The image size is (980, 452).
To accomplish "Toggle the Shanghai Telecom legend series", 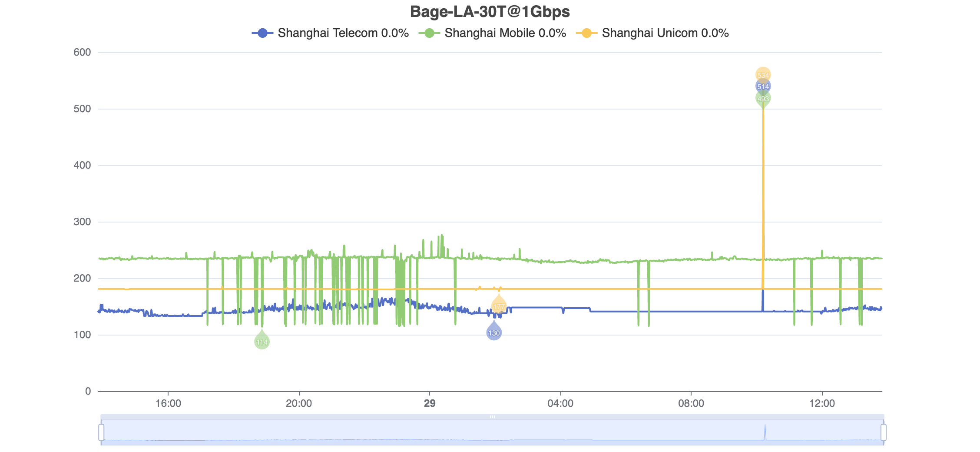I will point(330,33).
